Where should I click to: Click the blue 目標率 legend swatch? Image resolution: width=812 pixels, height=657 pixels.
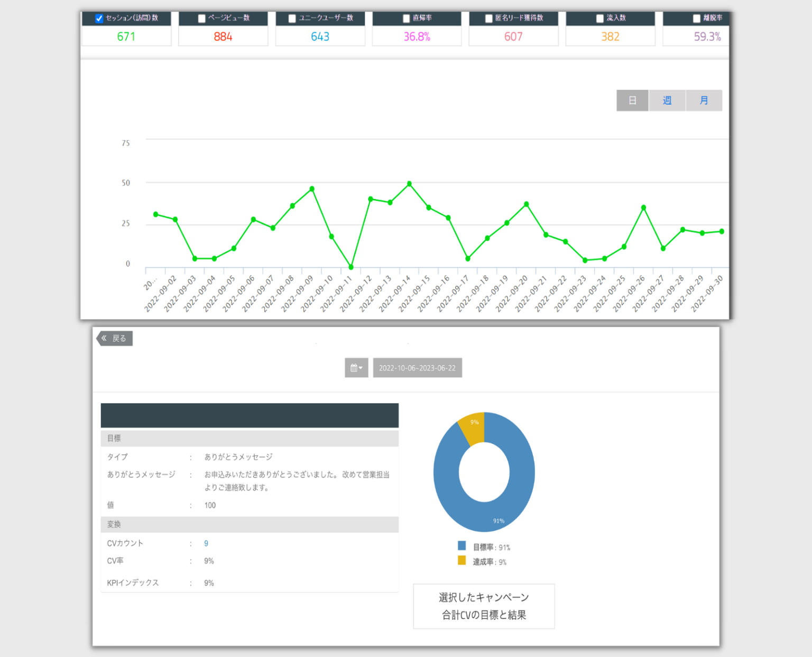pos(462,545)
